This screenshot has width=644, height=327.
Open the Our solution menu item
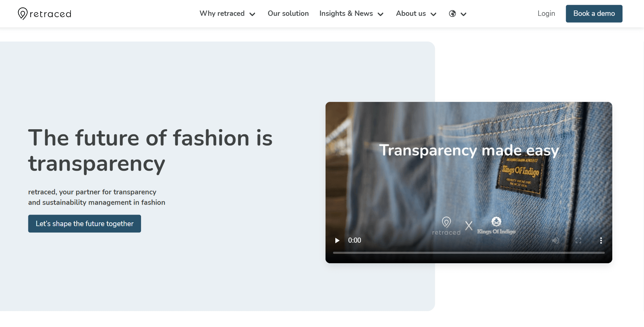pos(288,13)
